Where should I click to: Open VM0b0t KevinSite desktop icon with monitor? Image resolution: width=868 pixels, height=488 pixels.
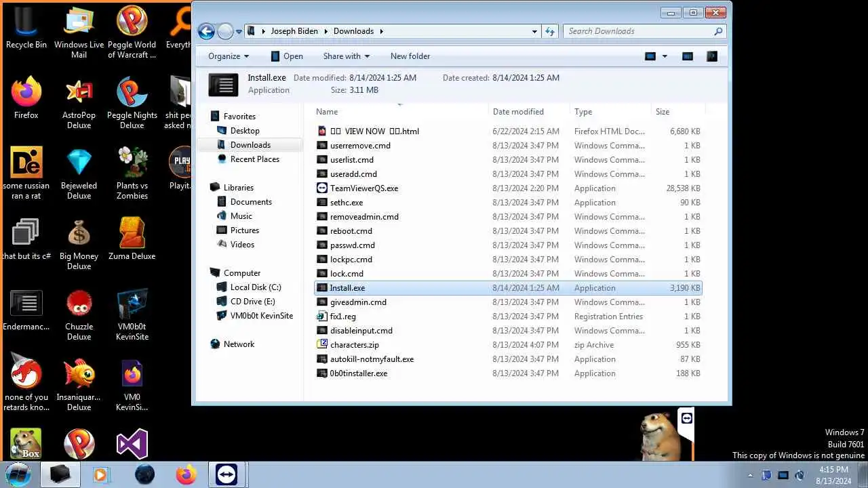click(x=132, y=314)
